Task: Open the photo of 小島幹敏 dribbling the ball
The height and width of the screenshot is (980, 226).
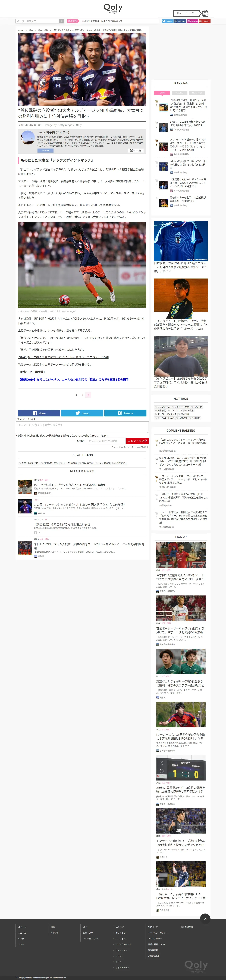Action: point(82,265)
